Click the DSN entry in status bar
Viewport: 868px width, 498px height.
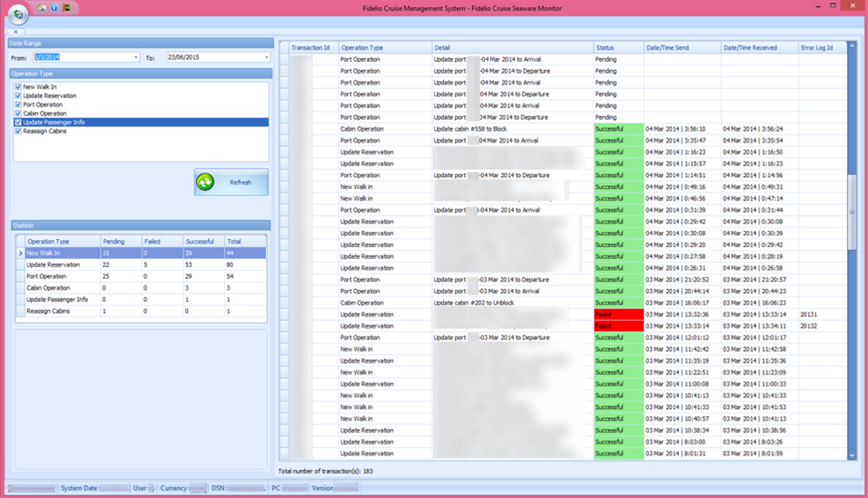pyautogui.click(x=238, y=488)
